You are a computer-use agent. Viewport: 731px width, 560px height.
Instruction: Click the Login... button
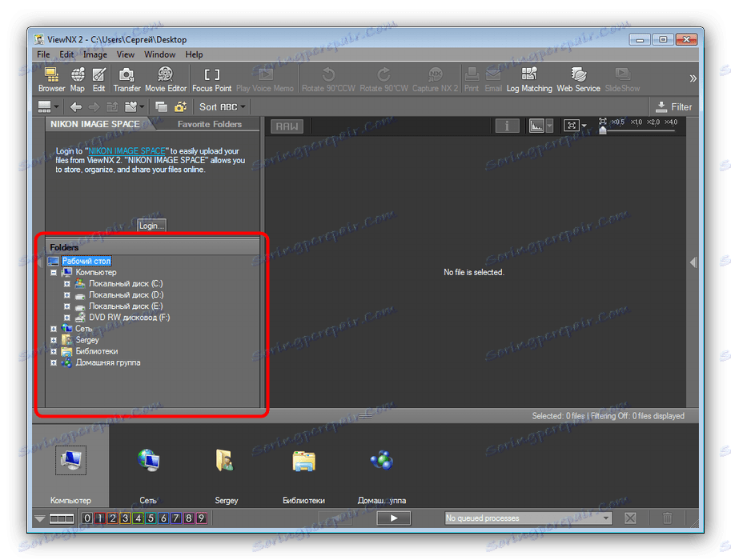(x=151, y=226)
